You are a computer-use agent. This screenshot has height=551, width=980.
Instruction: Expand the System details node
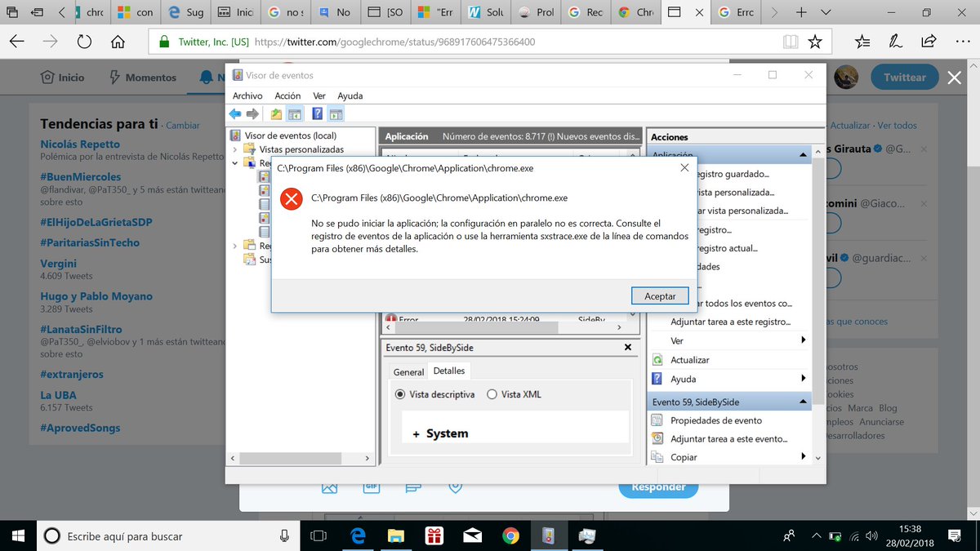[x=416, y=434]
